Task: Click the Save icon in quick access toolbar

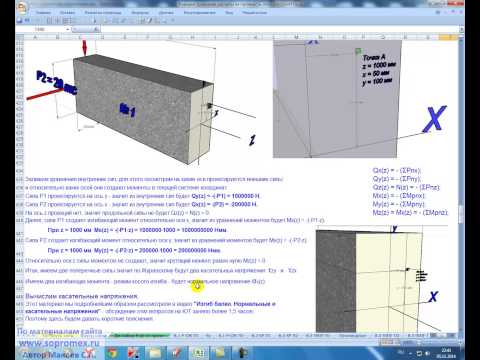Action: (20, 21)
